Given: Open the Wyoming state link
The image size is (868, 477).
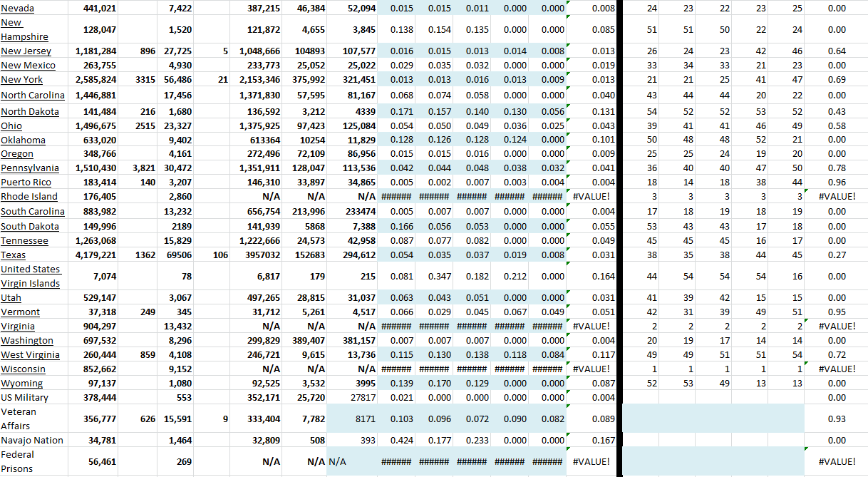Looking at the screenshot, I should (21, 384).
